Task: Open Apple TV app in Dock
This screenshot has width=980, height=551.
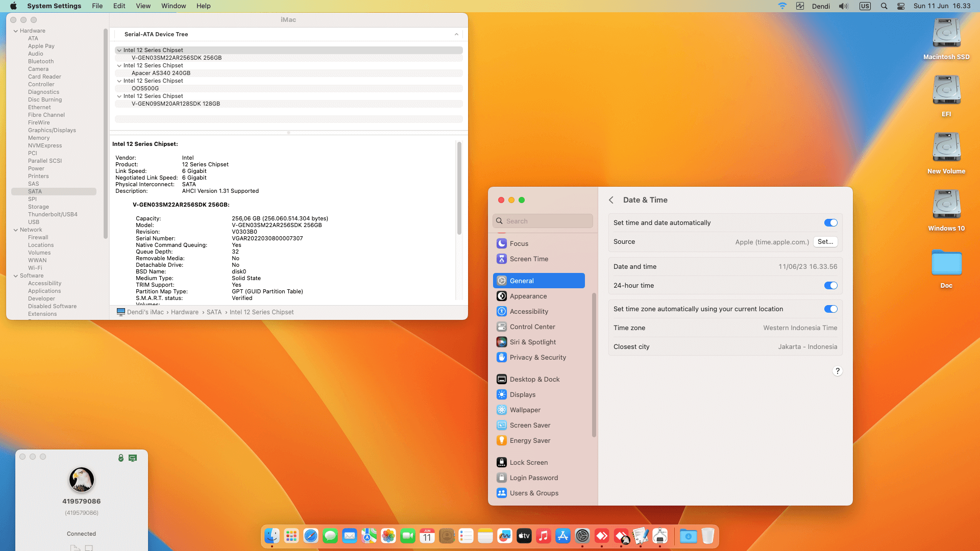Action: pos(524,536)
